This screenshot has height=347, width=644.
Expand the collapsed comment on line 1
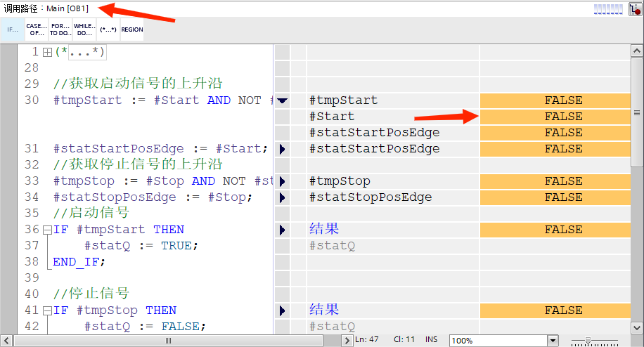tap(47, 52)
